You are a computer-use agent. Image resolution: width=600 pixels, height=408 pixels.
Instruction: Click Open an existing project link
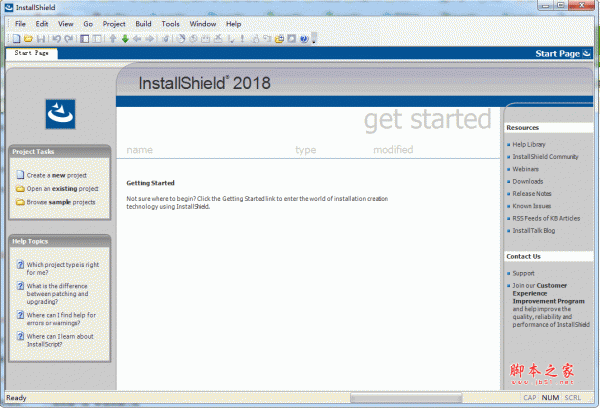coord(62,189)
